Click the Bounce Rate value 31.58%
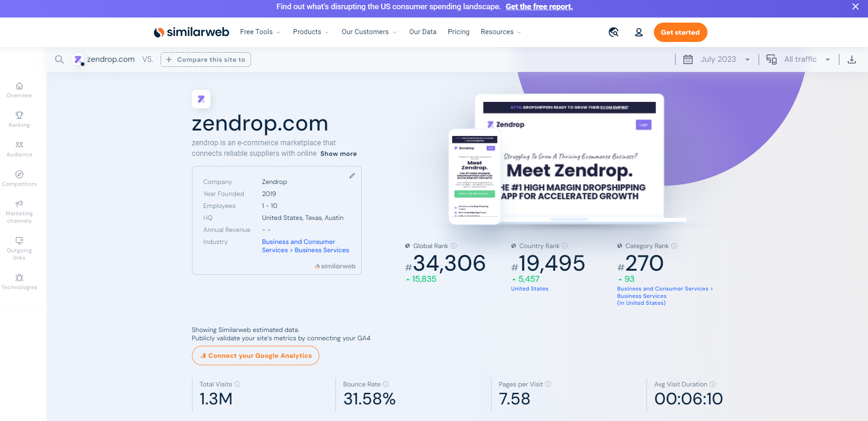Image resolution: width=868 pixels, height=421 pixels. [x=369, y=399]
